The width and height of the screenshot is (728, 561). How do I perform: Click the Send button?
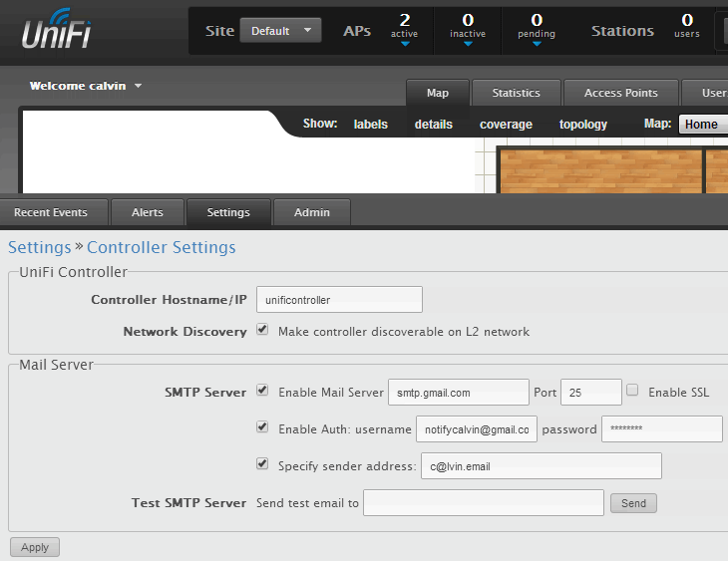point(633,503)
